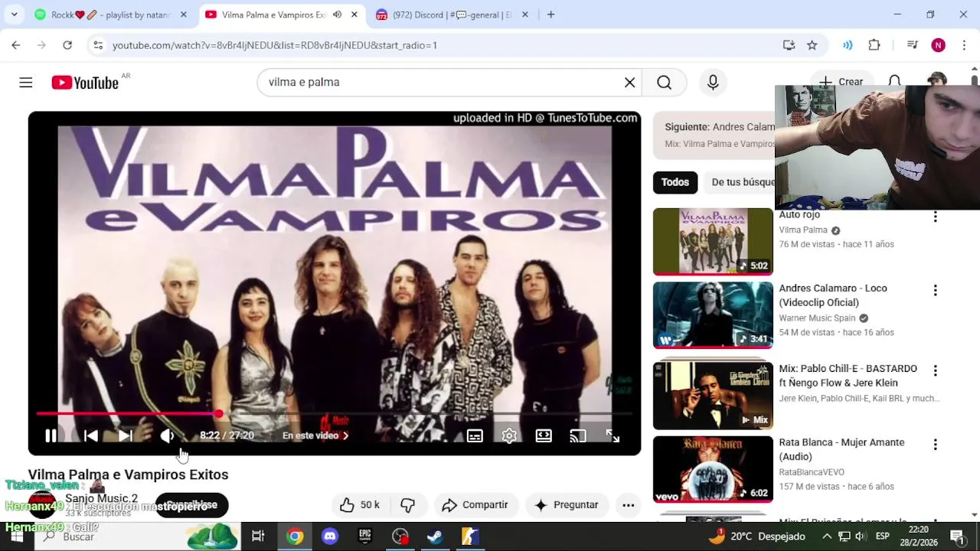Open more actions three-dot menu under the video

coord(628,505)
